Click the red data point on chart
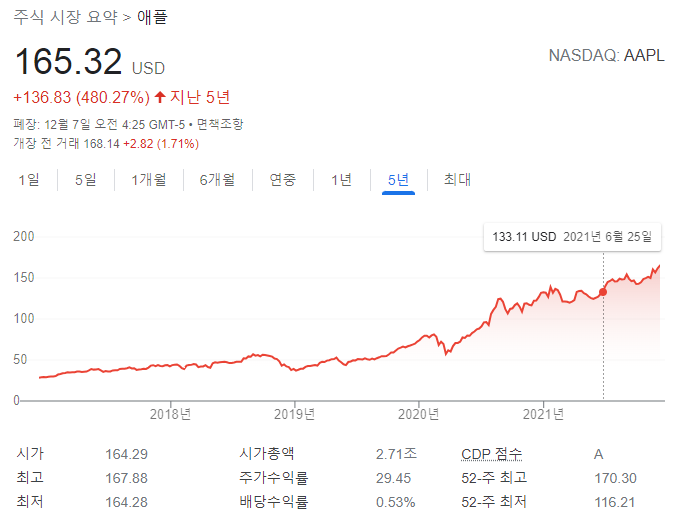Viewport: 693px width, 520px height. [x=603, y=292]
